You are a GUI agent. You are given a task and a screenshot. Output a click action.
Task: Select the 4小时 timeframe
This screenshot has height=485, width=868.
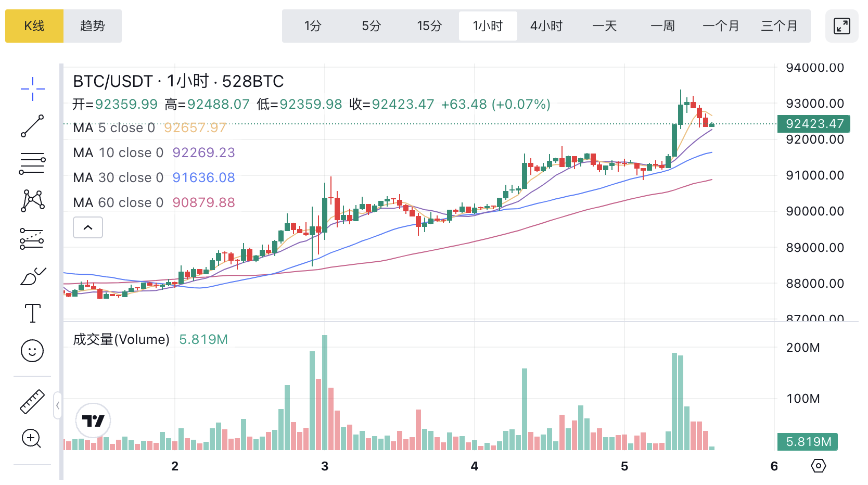546,26
